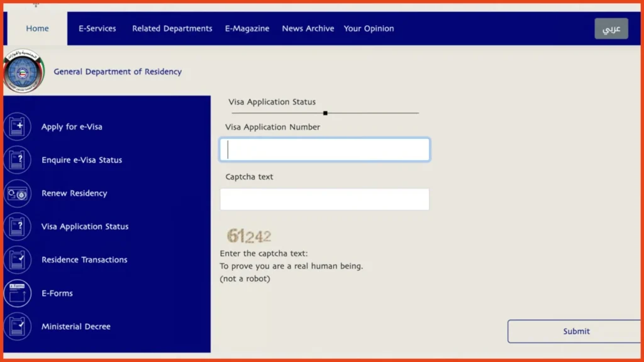Screen dimensions: 644x362
Task: Select Ministerial Decree link
Action: pyautogui.click(x=76, y=326)
